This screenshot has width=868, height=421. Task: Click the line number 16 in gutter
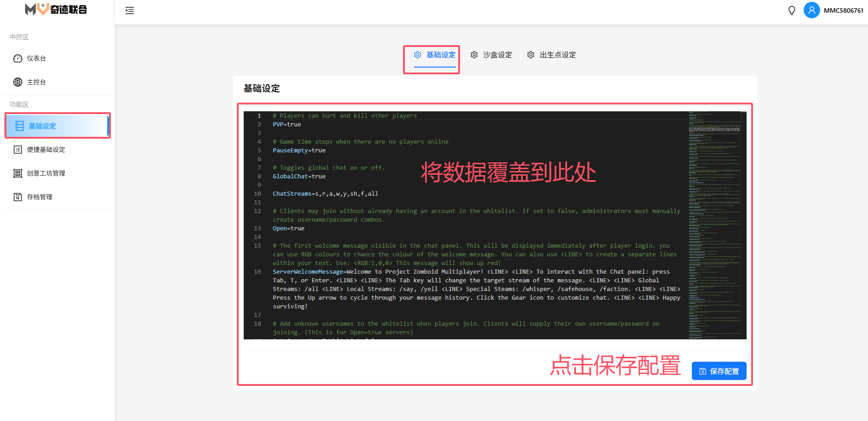(257, 272)
